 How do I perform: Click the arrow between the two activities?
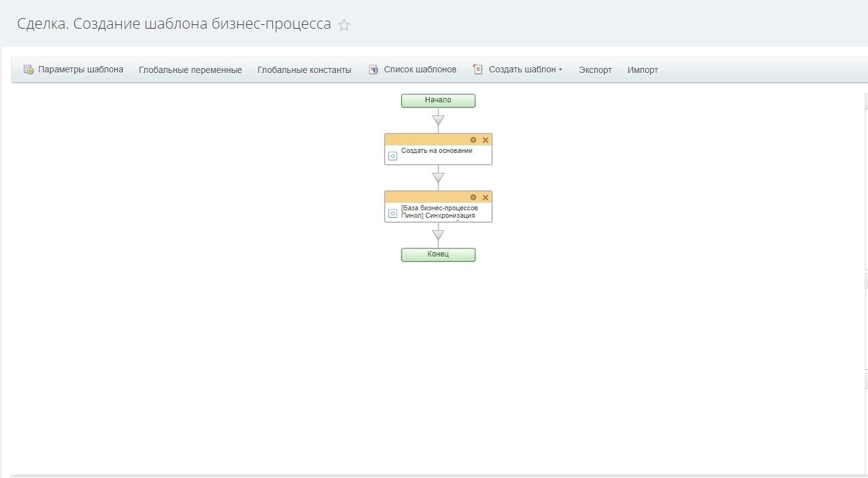point(438,178)
